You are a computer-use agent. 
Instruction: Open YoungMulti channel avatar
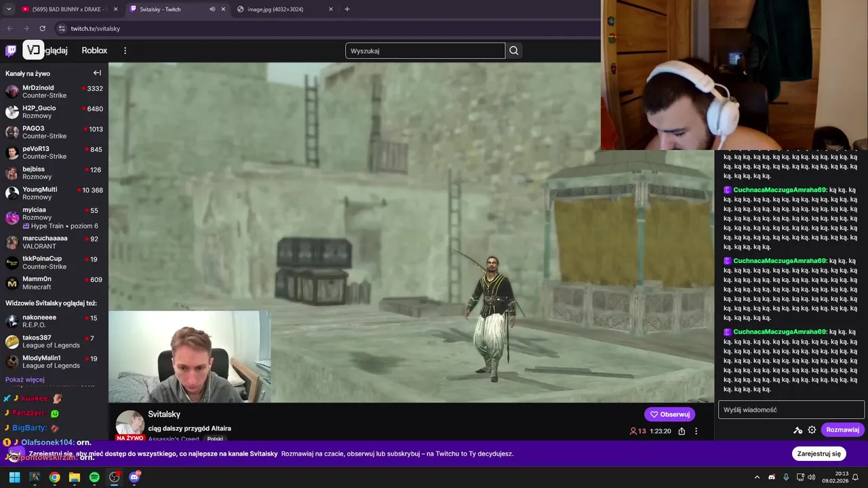[12, 193]
